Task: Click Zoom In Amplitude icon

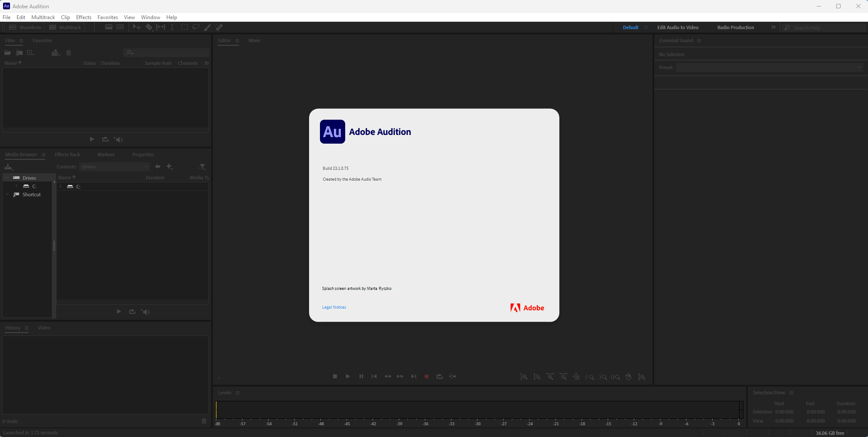Action: (524, 377)
